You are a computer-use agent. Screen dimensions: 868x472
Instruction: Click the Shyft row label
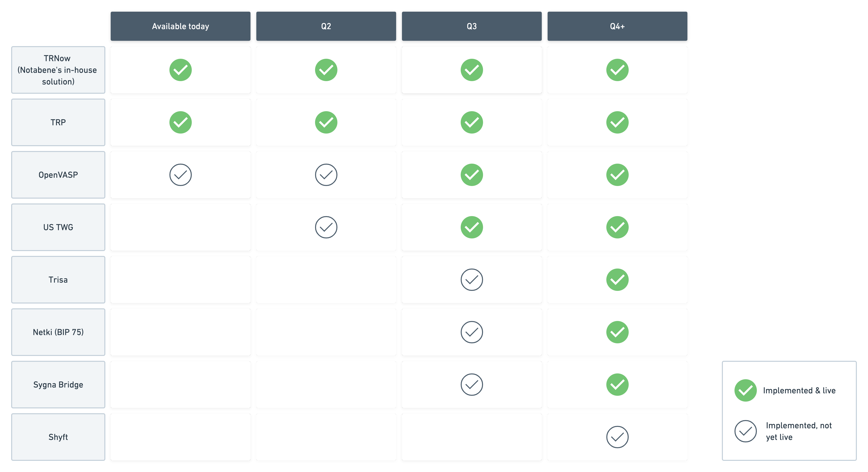point(58,437)
